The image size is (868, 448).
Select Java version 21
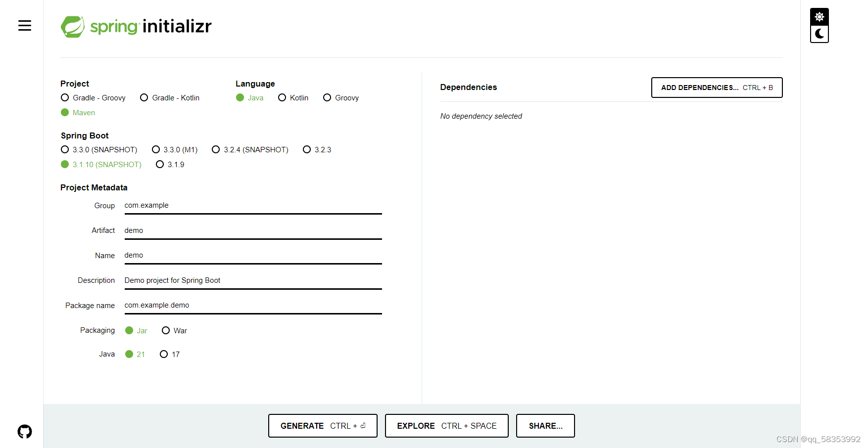[x=135, y=355]
